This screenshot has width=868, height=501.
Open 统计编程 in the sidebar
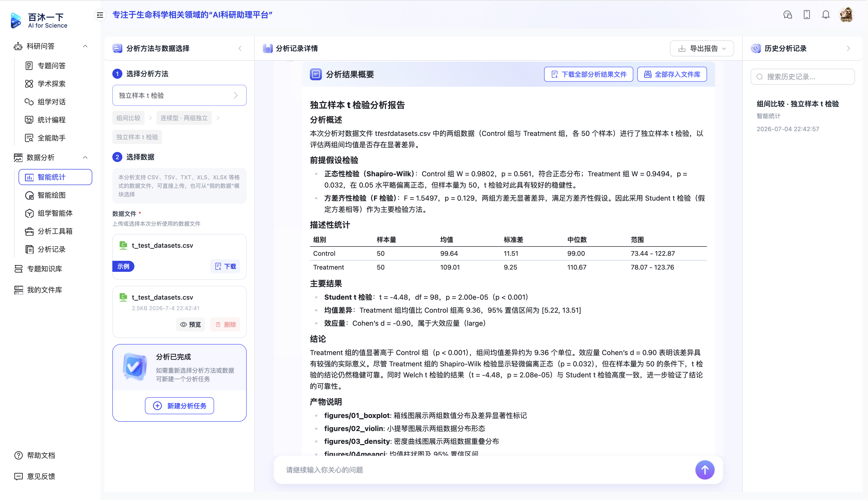coord(51,120)
